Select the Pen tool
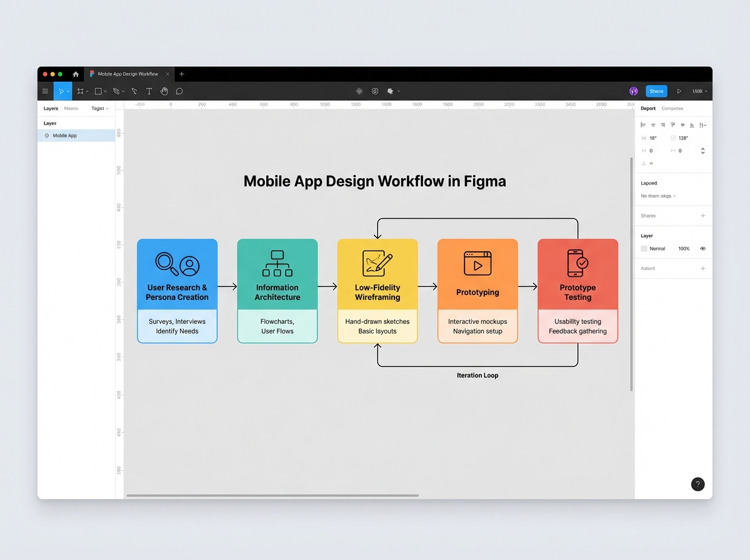Image resolution: width=750 pixels, height=560 pixels. pos(134,91)
